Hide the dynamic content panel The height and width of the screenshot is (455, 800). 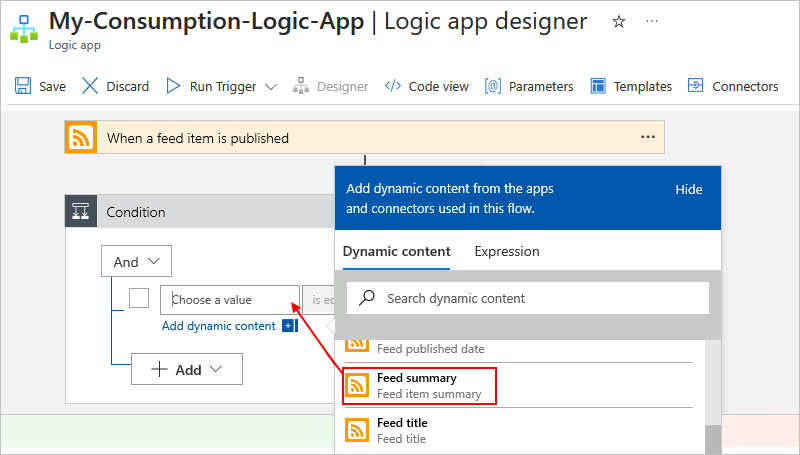coord(688,190)
